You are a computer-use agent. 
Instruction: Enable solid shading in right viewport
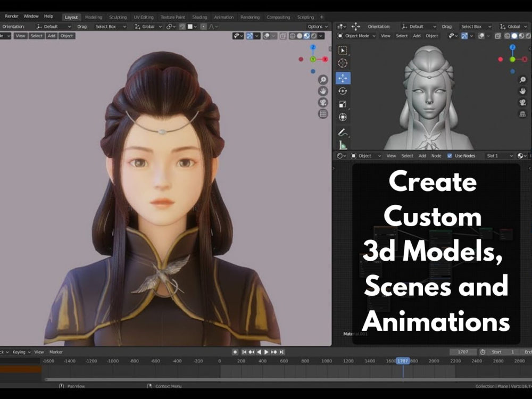pos(514,36)
